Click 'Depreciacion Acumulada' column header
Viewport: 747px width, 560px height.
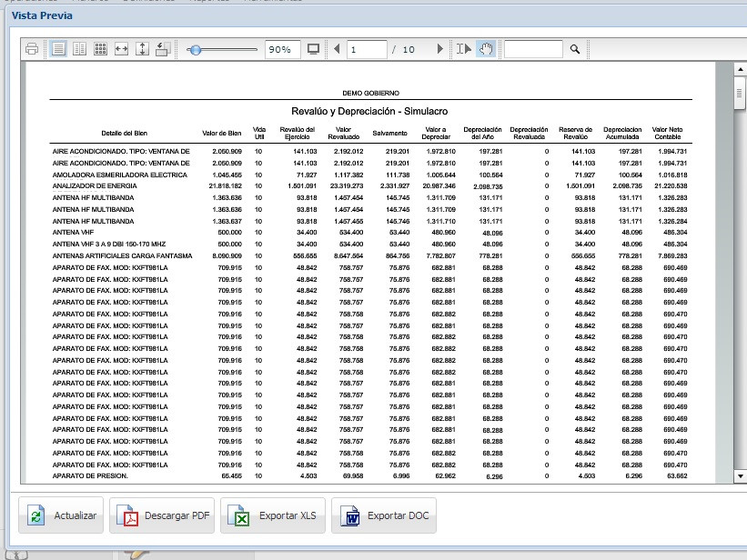pos(622,134)
